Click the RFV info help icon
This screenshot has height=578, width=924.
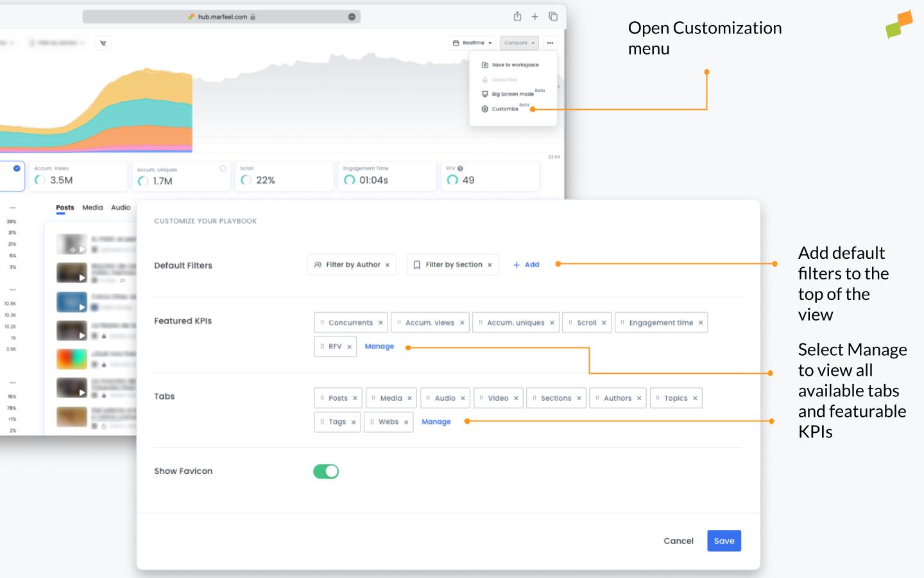pos(460,168)
